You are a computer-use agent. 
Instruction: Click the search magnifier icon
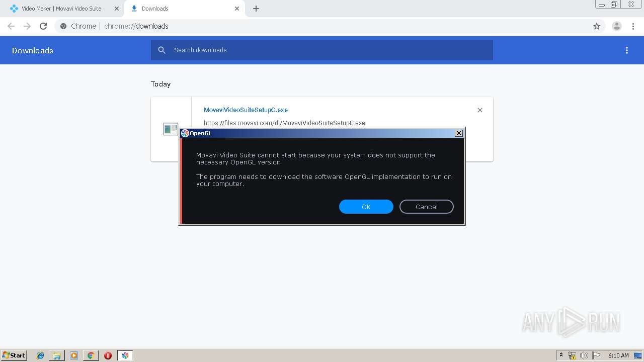[162, 50]
